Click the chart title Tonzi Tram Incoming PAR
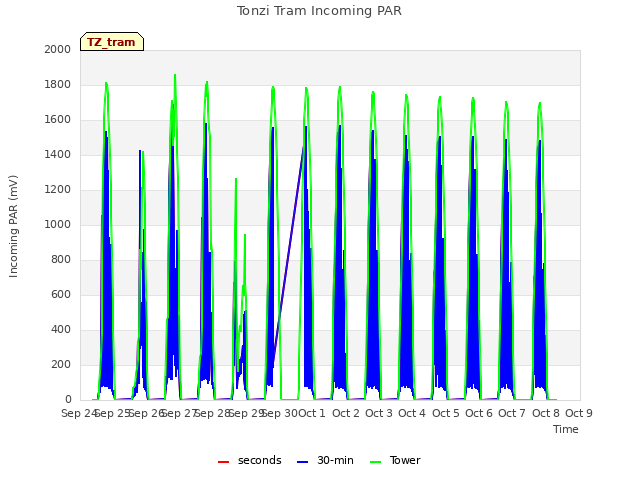Viewport: 640px width, 480px height. [319, 11]
